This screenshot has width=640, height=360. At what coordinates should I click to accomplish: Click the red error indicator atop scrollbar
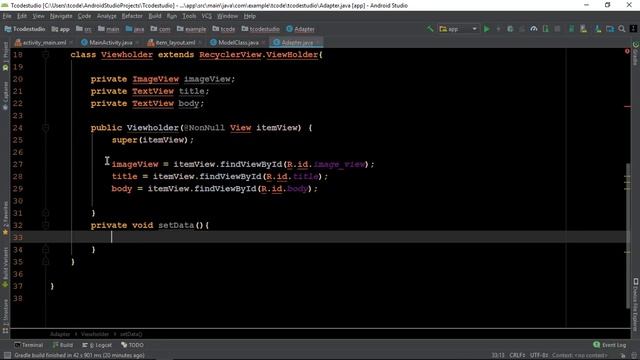pyautogui.click(x=627, y=51)
